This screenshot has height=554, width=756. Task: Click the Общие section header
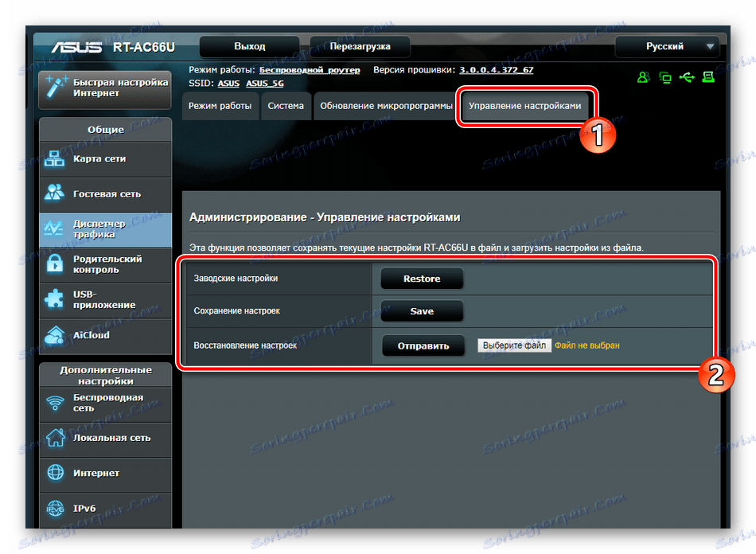click(106, 130)
